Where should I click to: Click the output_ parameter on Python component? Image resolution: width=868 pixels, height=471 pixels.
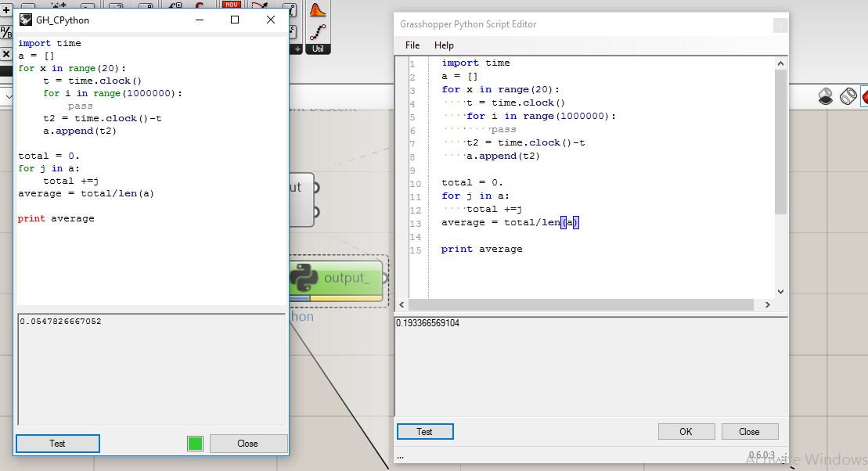coord(346,279)
